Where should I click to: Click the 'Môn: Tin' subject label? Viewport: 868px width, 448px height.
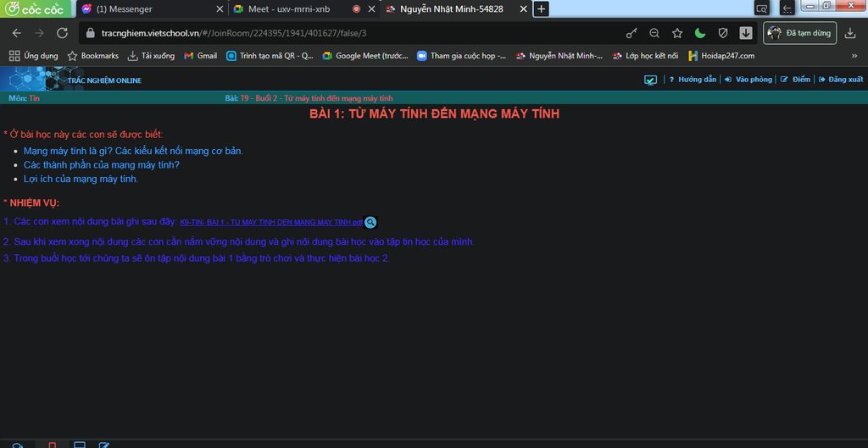click(24, 98)
